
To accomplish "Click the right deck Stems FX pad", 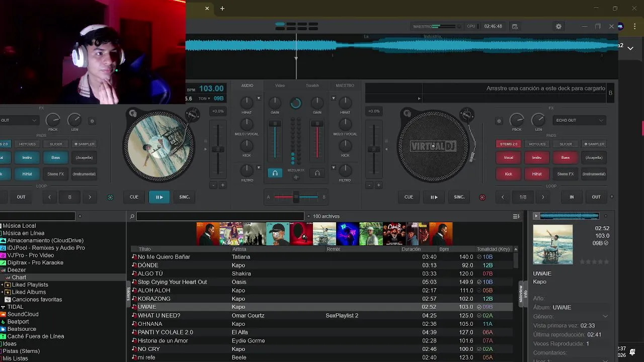I will (x=566, y=174).
